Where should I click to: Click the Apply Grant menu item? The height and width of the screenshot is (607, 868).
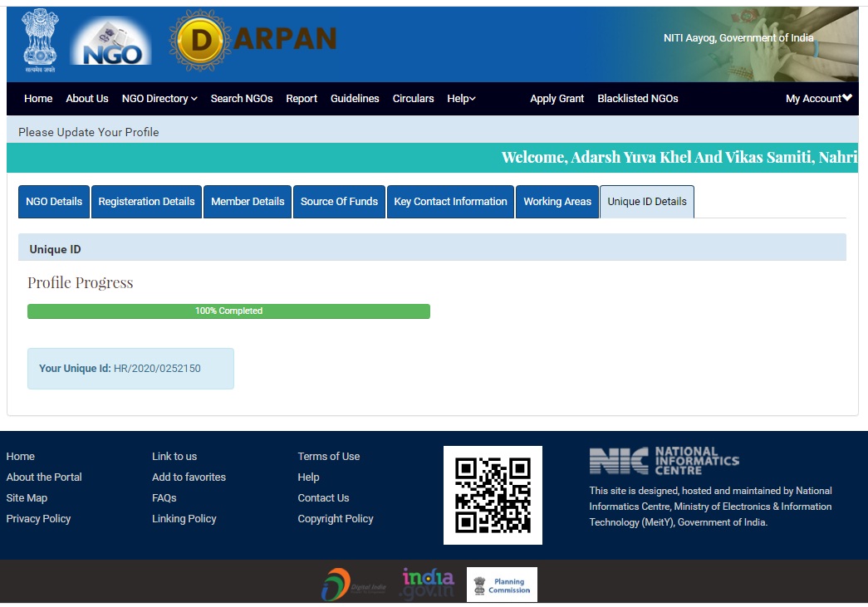(x=557, y=98)
